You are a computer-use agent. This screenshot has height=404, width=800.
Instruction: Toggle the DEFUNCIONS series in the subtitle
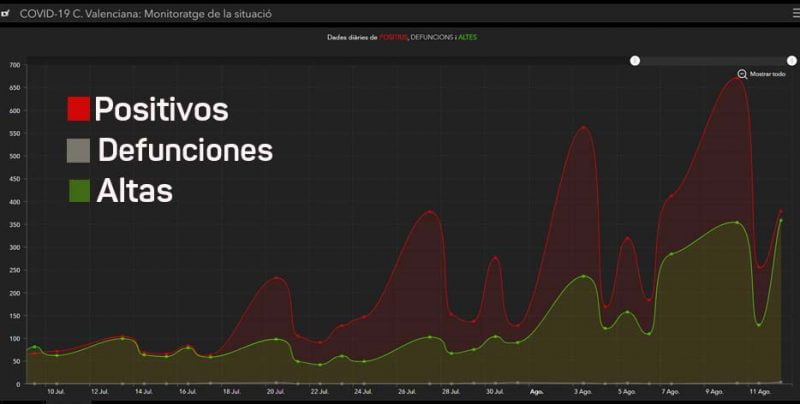(433, 38)
